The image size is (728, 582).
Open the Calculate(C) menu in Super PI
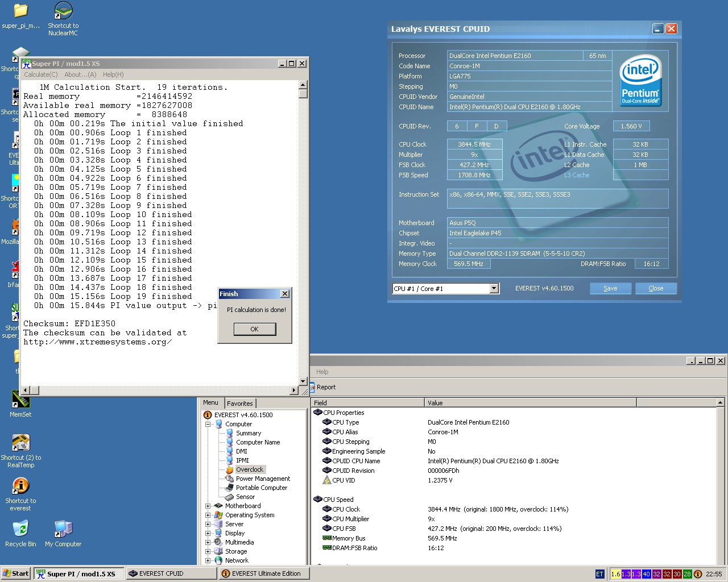(41, 74)
